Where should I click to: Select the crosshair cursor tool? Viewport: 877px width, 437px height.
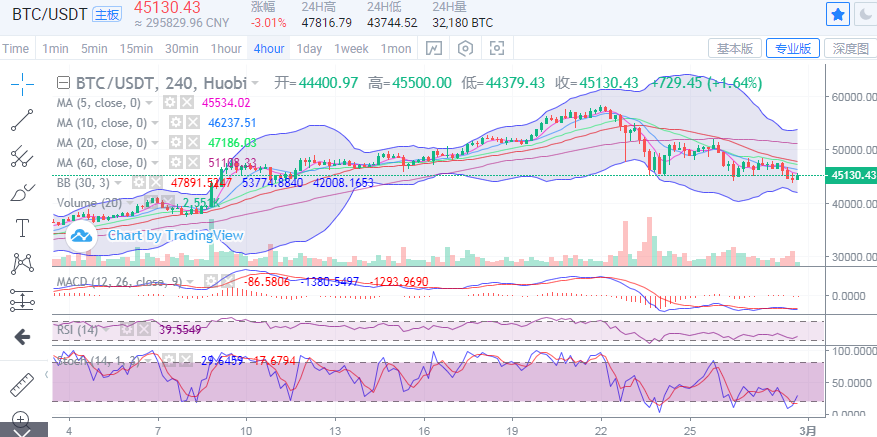click(22, 84)
